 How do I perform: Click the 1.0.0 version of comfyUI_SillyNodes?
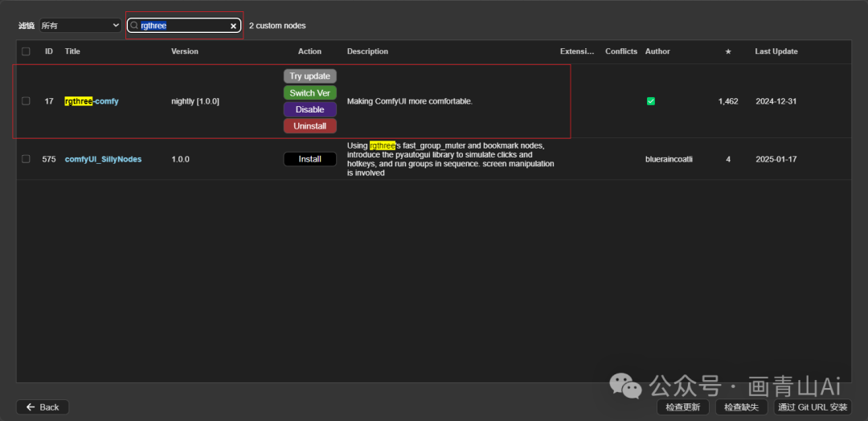tap(181, 159)
